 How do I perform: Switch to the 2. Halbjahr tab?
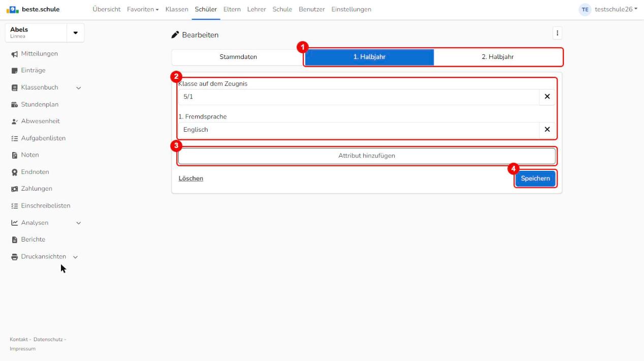point(498,57)
